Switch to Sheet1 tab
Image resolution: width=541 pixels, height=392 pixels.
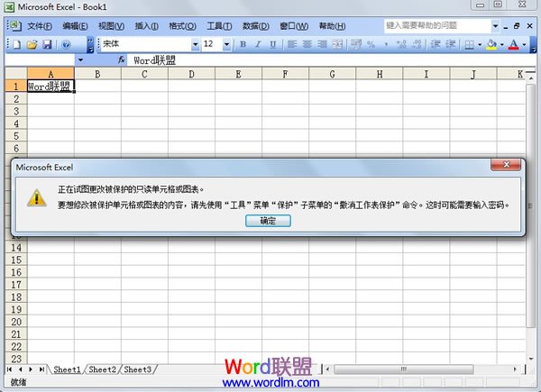67,369
